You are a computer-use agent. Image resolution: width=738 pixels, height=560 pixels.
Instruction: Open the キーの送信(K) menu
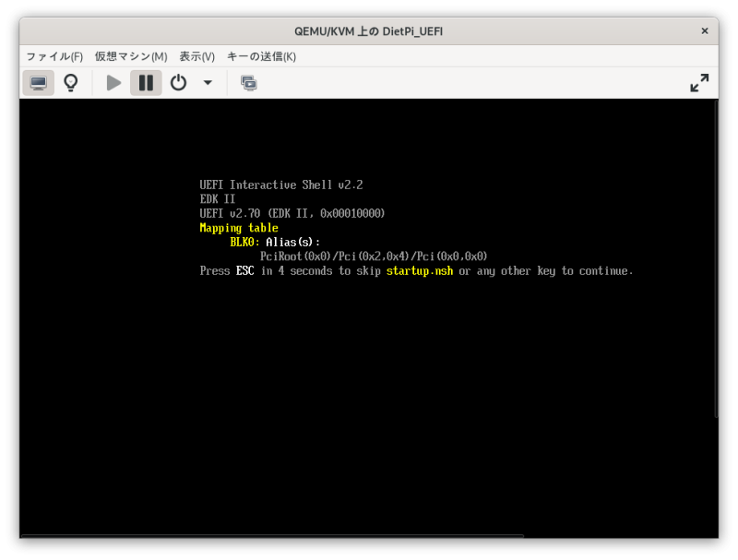pos(261,56)
